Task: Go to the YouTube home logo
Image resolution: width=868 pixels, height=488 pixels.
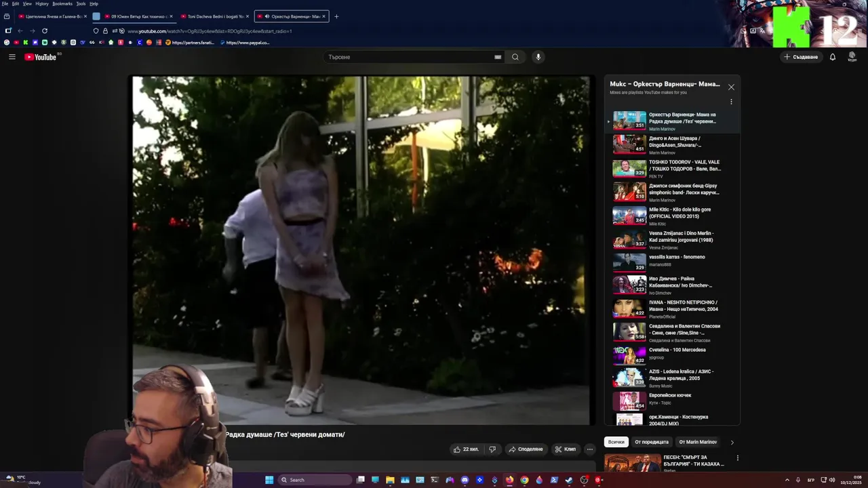Action: click(x=41, y=57)
